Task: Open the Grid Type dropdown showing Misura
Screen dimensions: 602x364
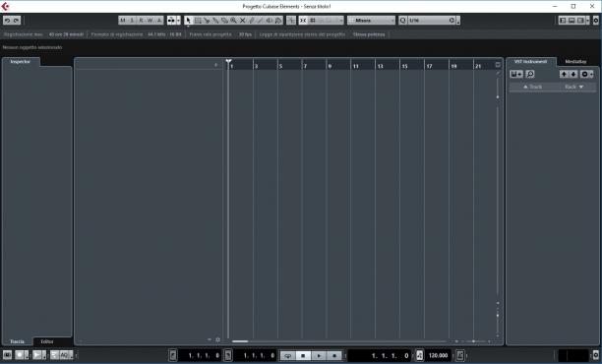Action: click(x=371, y=21)
